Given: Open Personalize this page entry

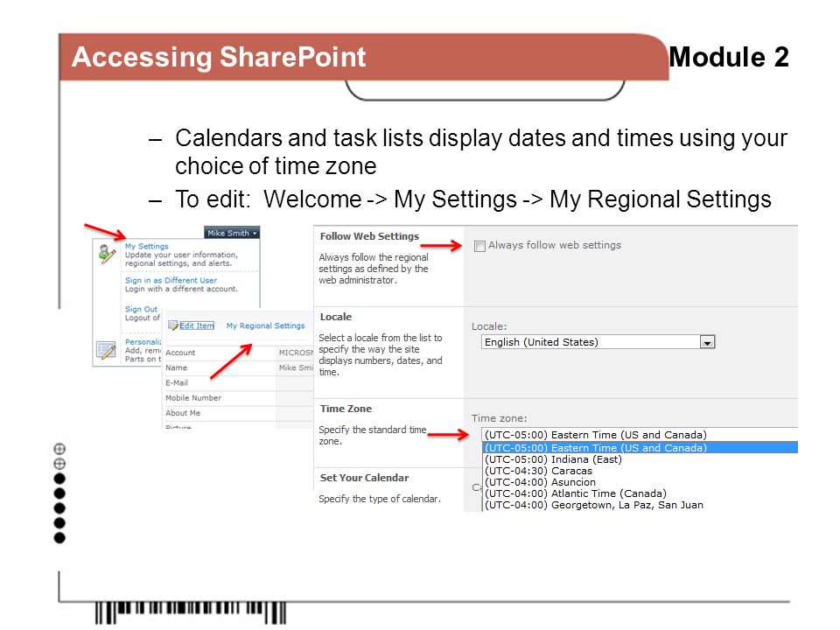Looking at the screenshot, I should tap(143, 342).
